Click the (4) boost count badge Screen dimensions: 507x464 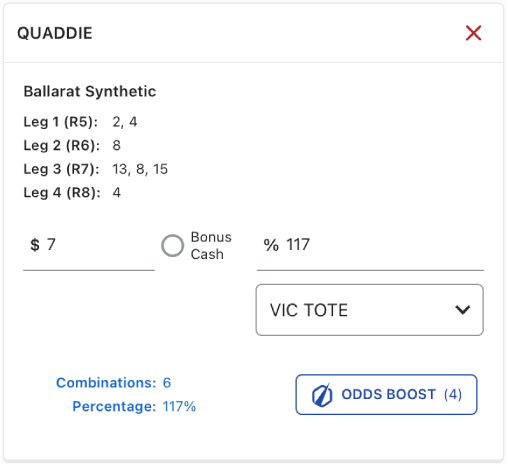point(453,395)
